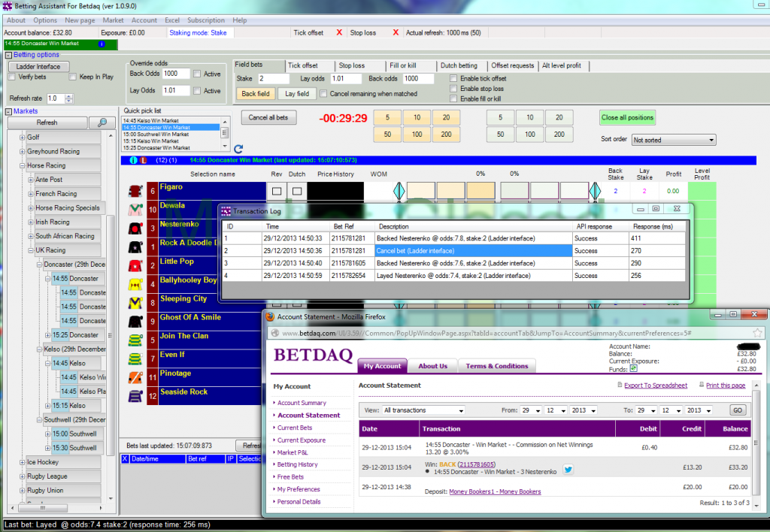Click the Twitter share icon in Account Statement

click(x=568, y=470)
